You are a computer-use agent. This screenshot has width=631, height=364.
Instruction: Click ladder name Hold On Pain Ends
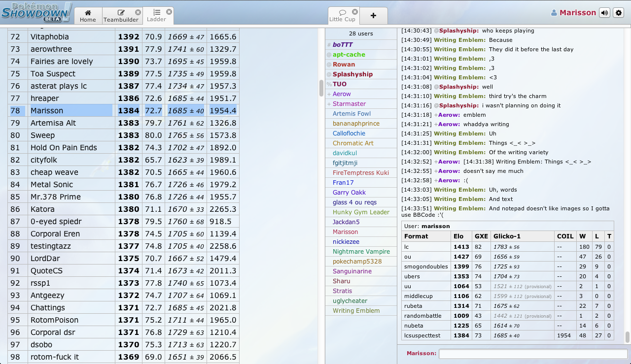pyautogui.click(x=64, y=148)
